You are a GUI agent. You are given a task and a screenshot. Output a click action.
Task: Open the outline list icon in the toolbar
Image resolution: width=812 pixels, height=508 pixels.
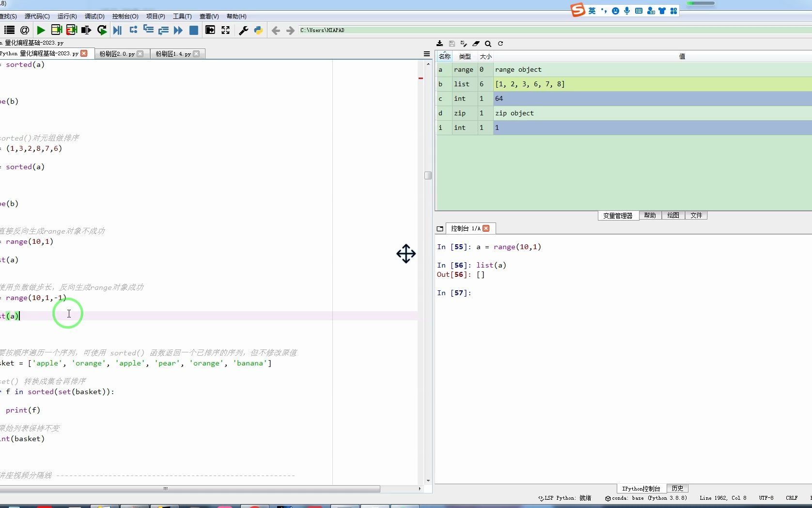(9, 30)
